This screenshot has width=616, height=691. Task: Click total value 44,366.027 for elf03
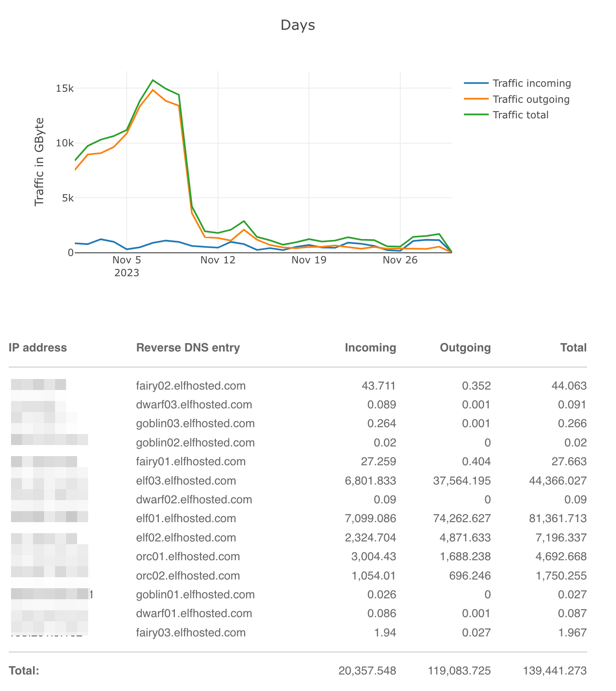pos(558,481)
